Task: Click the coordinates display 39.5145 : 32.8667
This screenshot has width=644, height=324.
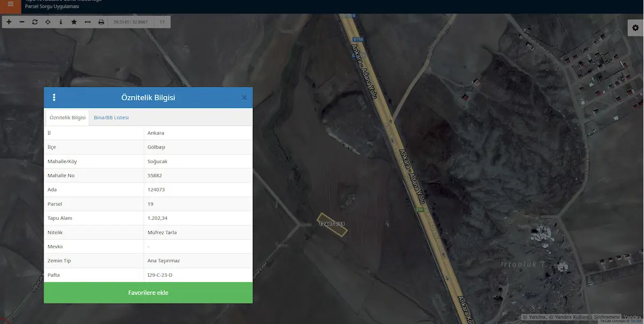Action: (x=130, y=22)
